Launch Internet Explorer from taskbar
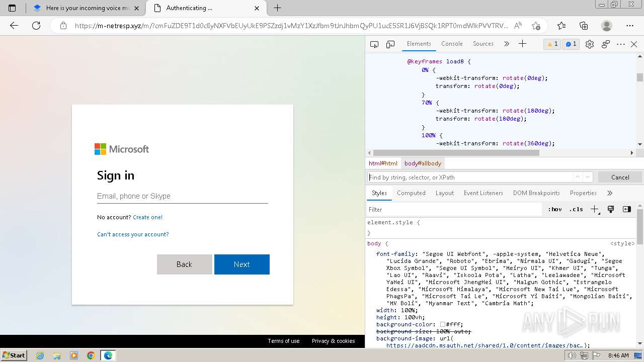The height and width of the screenshot is (362, 644). click(40, 355)
